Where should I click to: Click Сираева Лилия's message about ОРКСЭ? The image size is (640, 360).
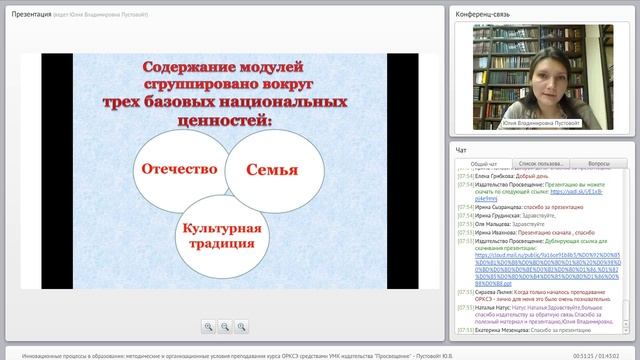click(542, 296)
